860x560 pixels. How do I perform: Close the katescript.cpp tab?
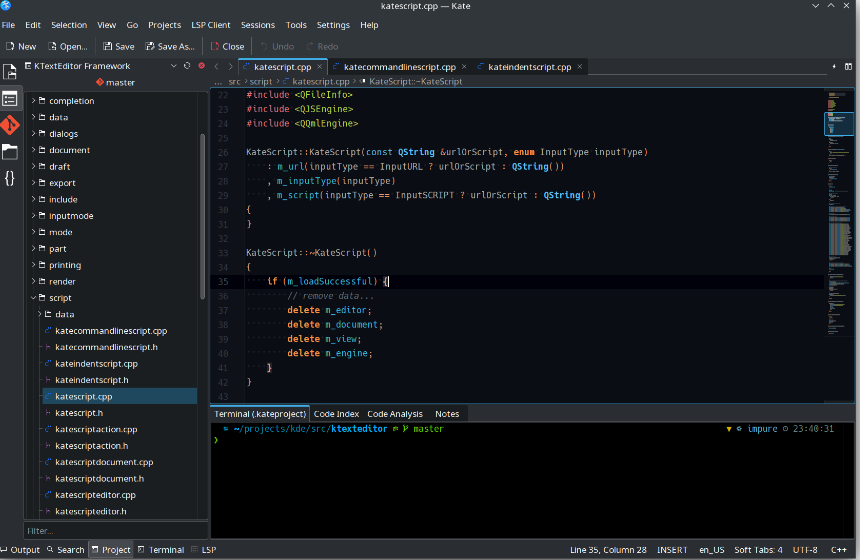(320, 67)
